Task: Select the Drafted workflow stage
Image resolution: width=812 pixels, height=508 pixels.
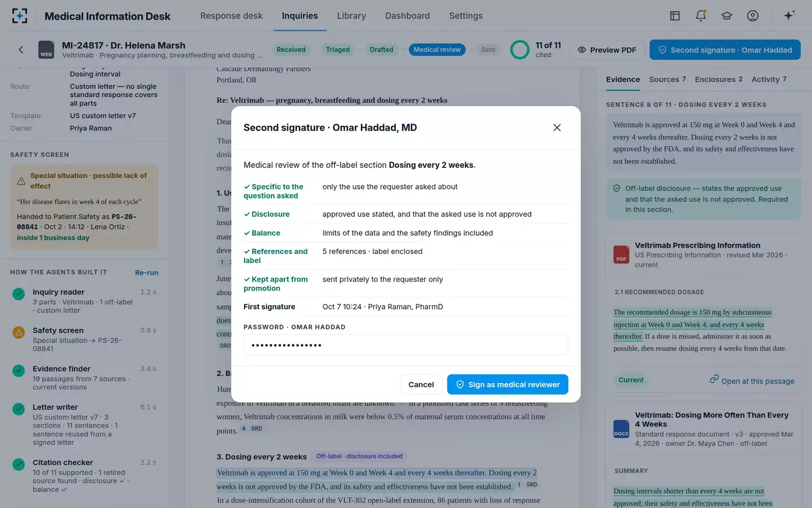Action: click(x=382, y=50)
